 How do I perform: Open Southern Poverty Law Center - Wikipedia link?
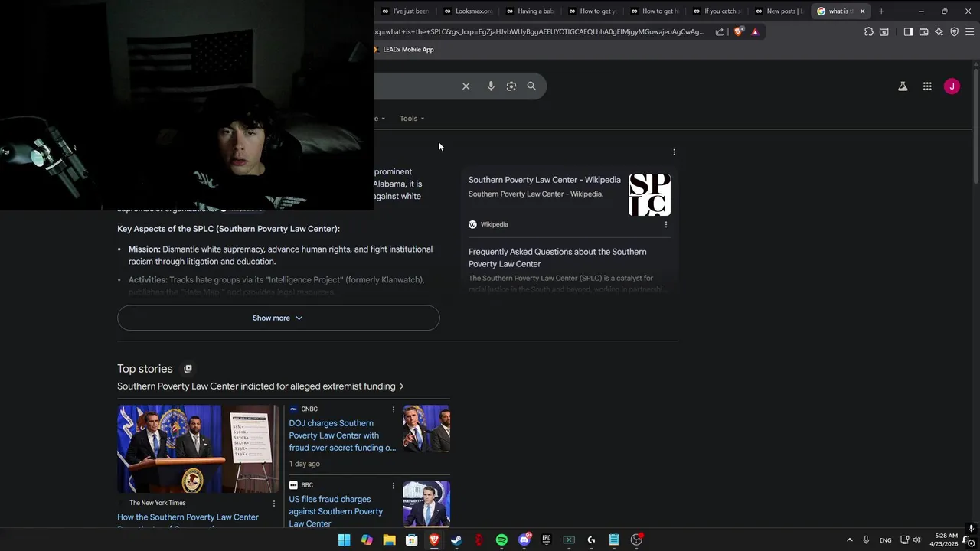click(544, 180)
